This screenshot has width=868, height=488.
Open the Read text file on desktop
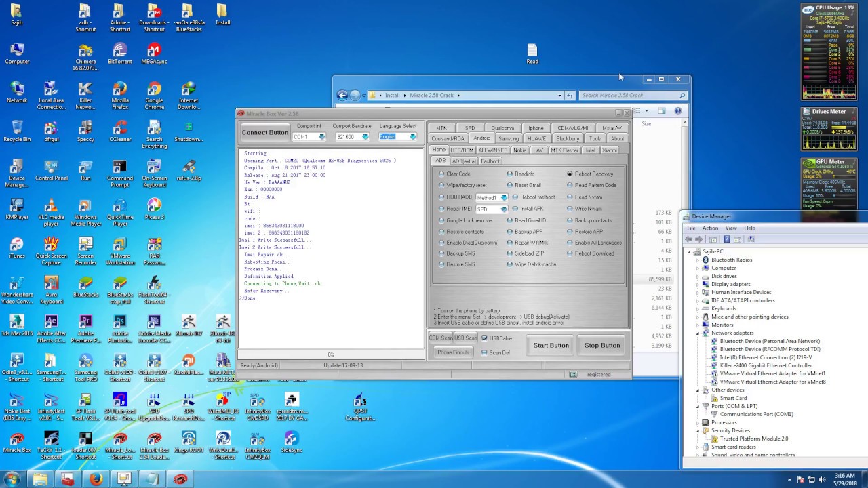pos(532,54)
